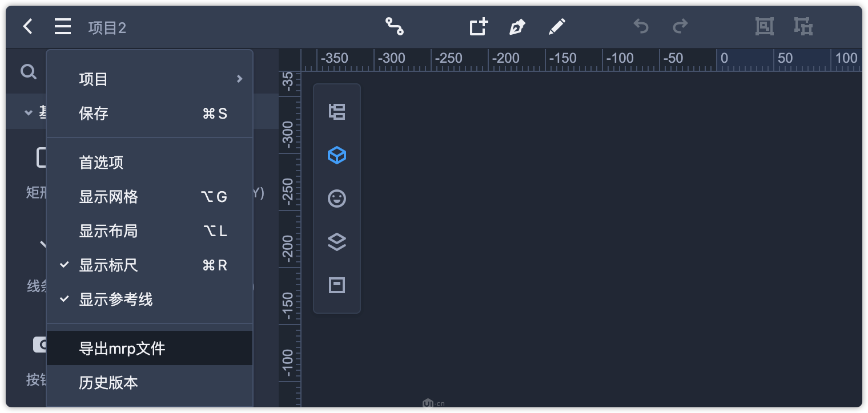
Task: Click the add new page icon
Action: 479,27
